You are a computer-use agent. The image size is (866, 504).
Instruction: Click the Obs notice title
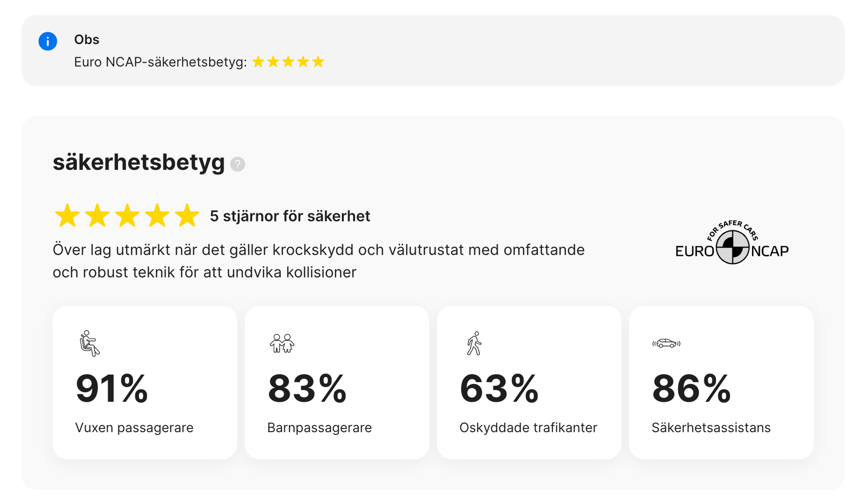point(87,39)
